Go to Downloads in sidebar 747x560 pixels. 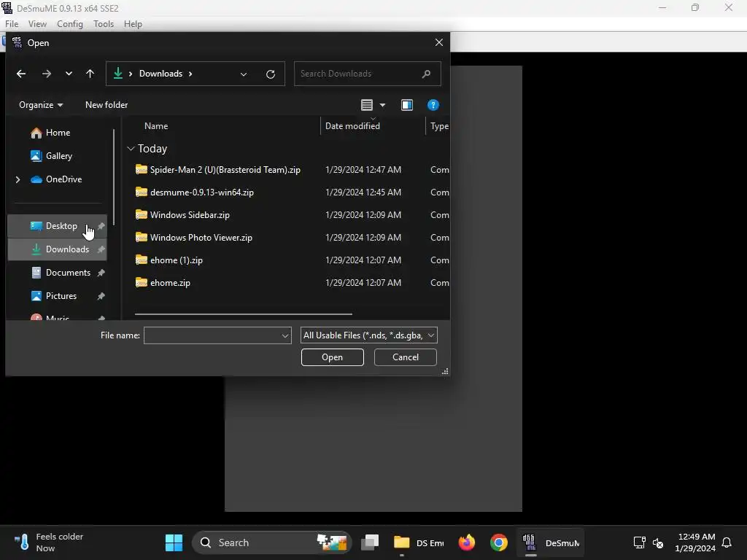click(x=57, y=249)
